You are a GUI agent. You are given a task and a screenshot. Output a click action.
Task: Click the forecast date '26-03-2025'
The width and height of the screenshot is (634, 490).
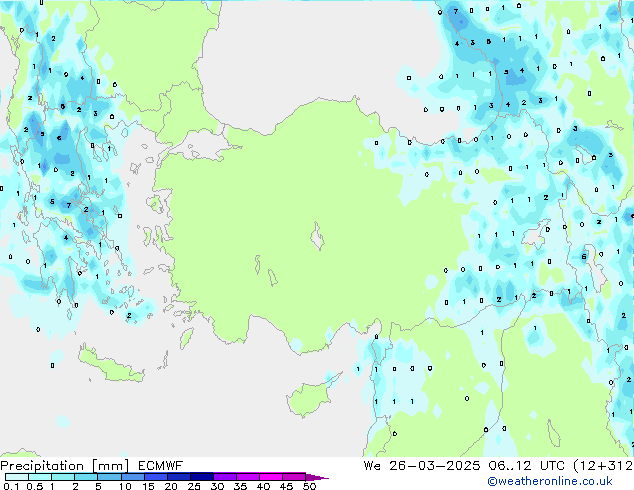point(435,466)
